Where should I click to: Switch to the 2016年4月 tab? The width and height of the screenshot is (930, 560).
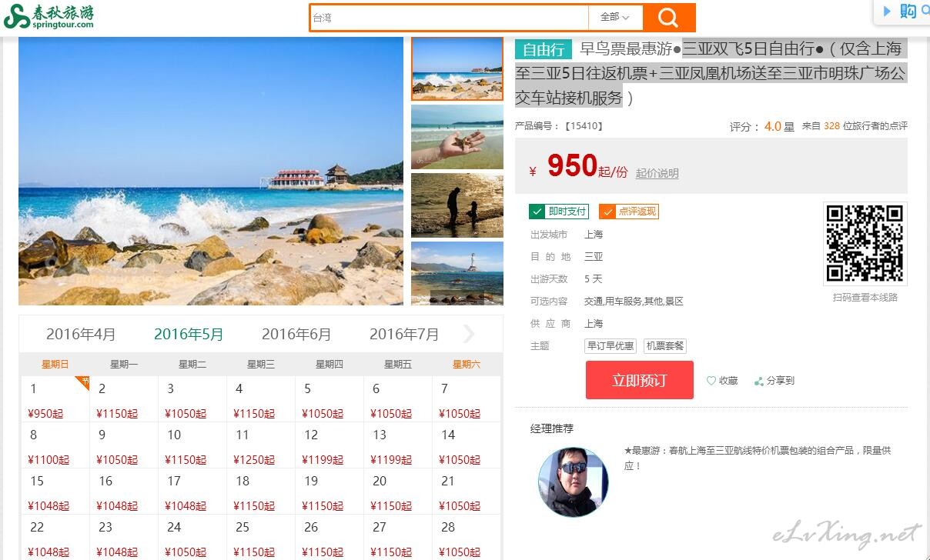(x=81, y=334)
